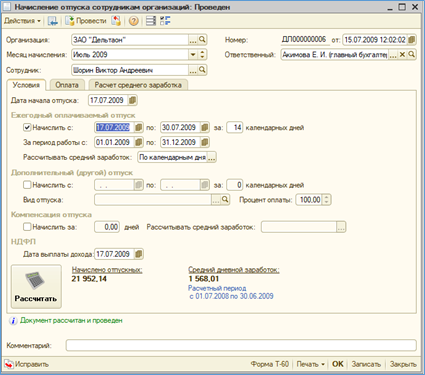Click into the Комментарий text field
The image size is (425, 375).
click(x=241, y=345)
